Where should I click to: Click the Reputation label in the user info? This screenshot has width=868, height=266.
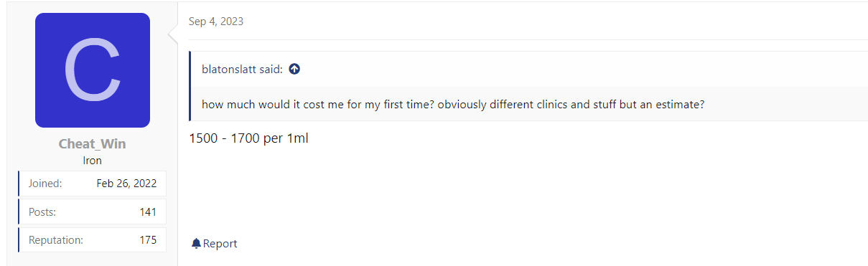56,240
